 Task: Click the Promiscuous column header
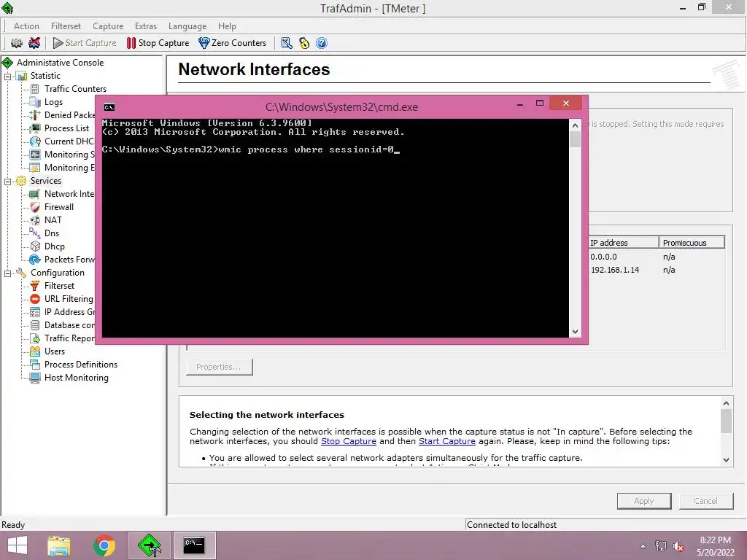click(692, 243)
